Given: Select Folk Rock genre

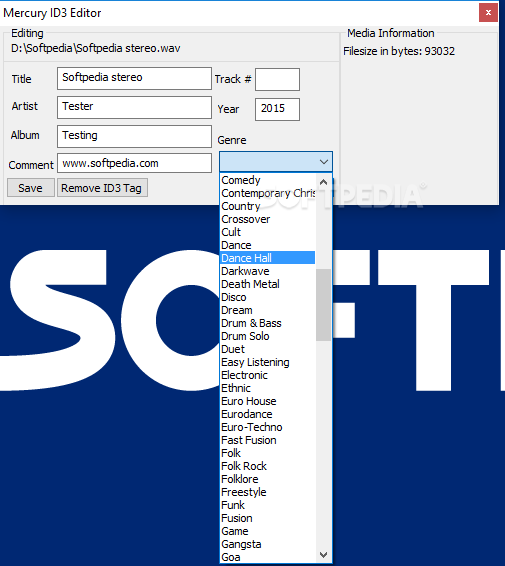Looking at the screenshot, I should coord(268,466).
